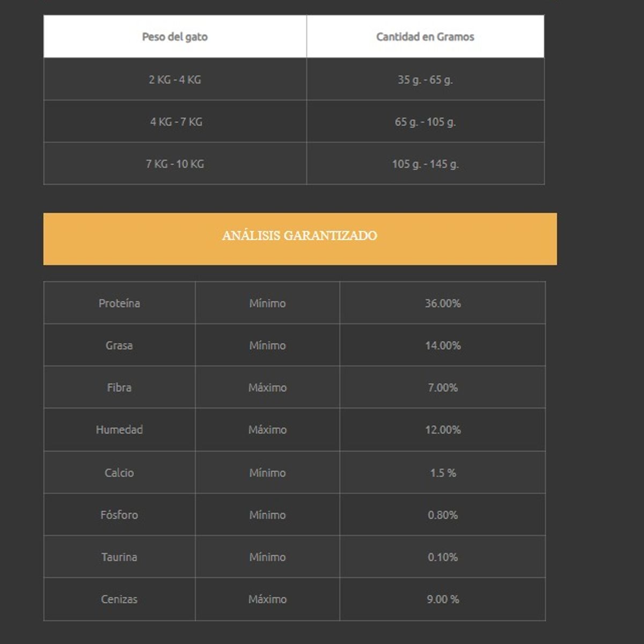Click the 36.00% protein value
Image resolution: width=644 pixels, height=644 pixels.
pyautogui.click(x=443, y=303)
